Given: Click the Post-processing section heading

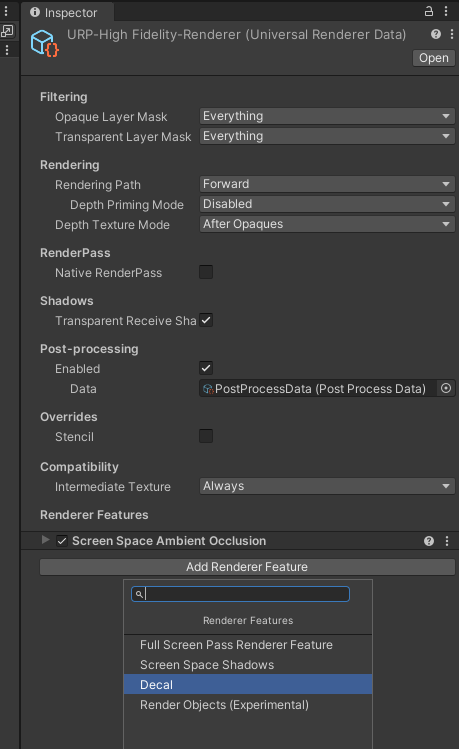Looking at the screenshot, I should 89,349.
